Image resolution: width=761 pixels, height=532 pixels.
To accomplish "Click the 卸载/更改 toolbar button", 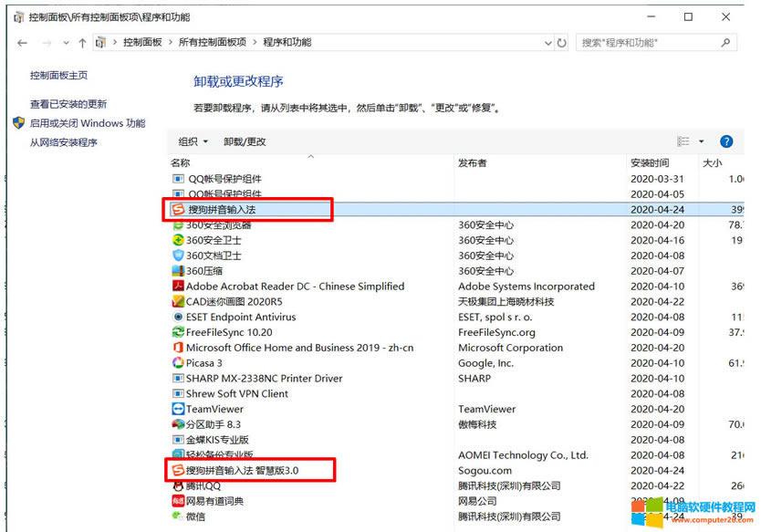I will coord(245,141).
